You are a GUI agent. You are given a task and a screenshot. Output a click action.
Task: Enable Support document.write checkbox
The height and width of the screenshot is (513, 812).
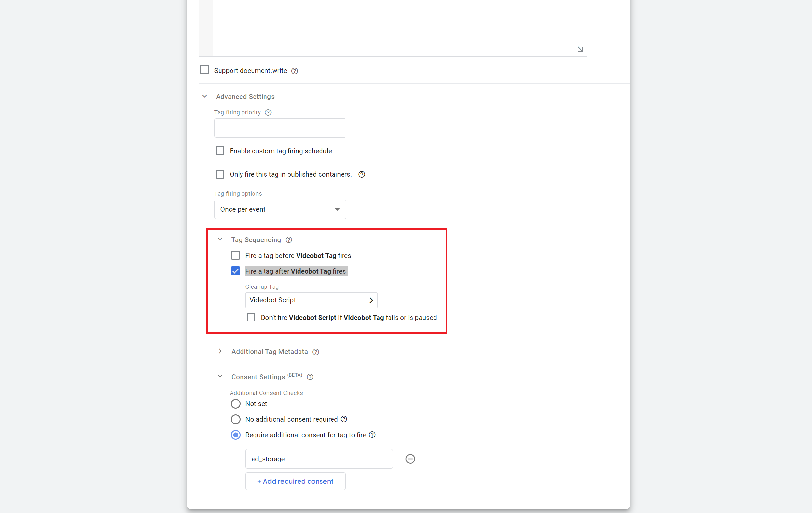click(204, 70)
